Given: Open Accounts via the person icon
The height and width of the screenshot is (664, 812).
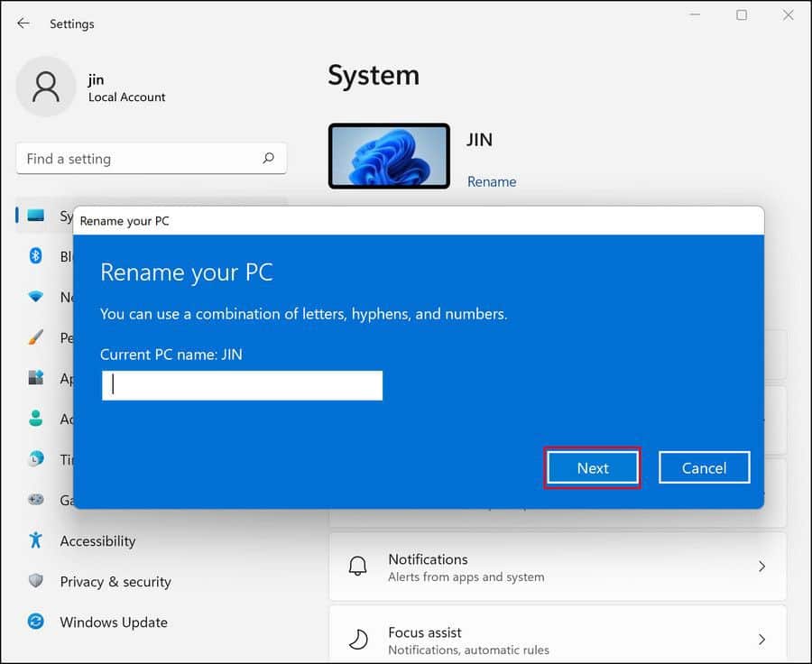Looking at the screenshot, I should point(36,419).
